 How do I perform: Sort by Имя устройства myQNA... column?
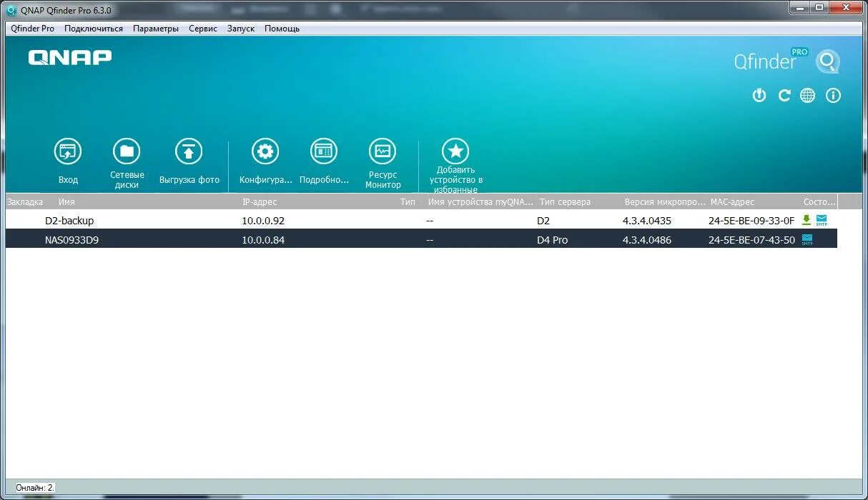point(480,201)
